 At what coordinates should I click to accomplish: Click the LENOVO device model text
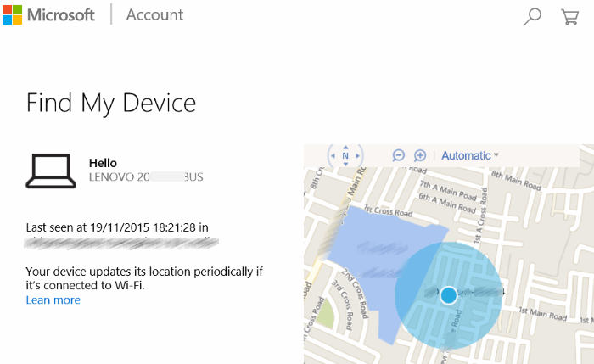coord(146,176)
